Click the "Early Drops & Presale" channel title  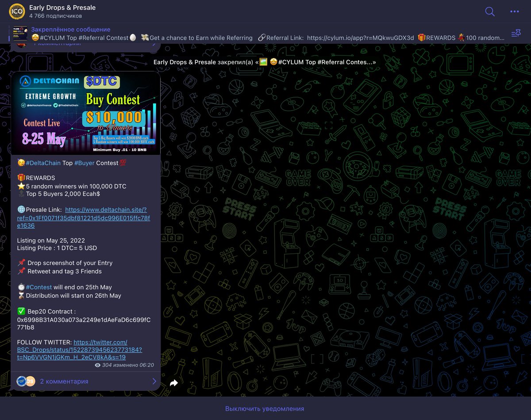(x=62, y=8)
